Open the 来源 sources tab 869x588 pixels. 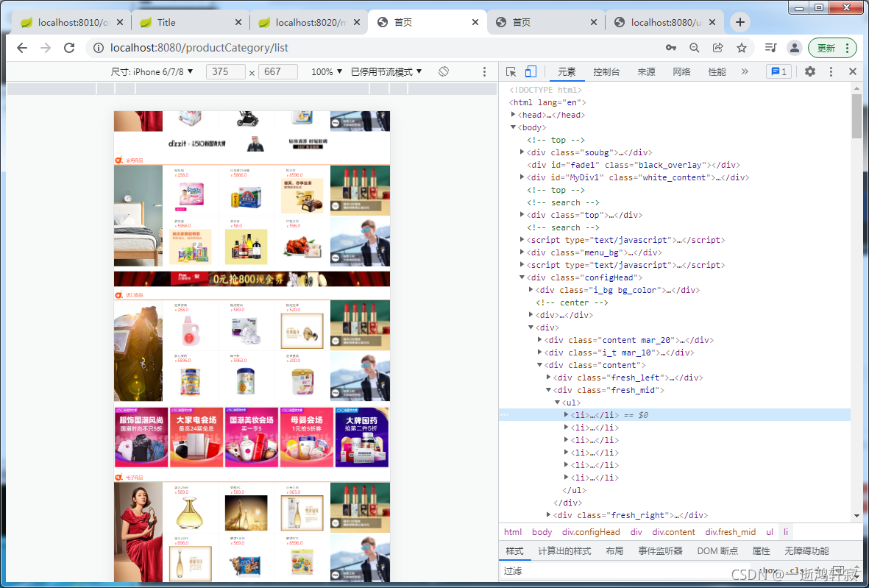(x=646, y=71)
